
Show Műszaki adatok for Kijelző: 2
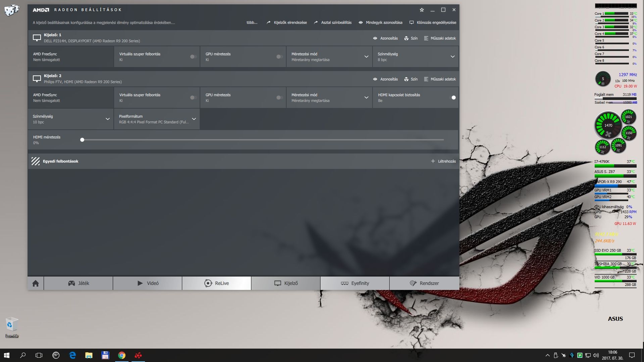[x=440, y=79]
